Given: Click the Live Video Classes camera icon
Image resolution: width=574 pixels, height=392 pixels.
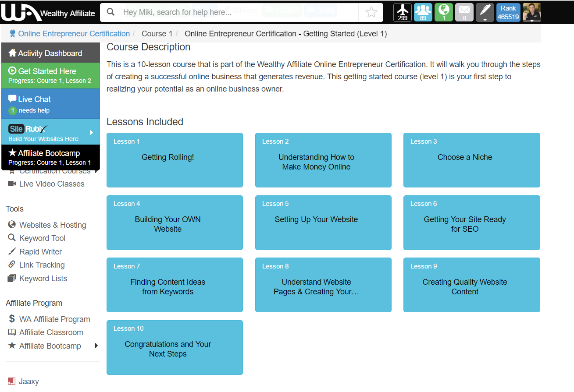Looking at the screenshot, I should [12, 184].
